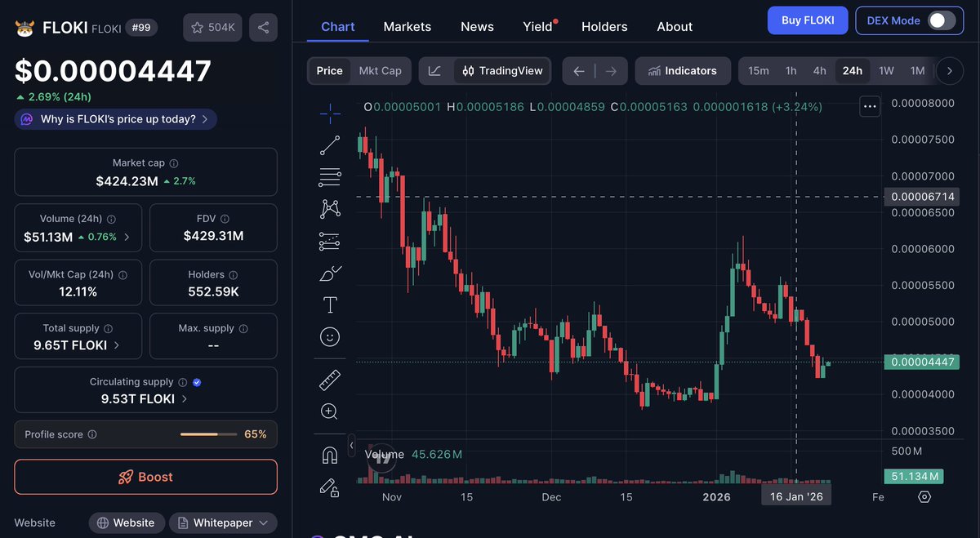Click the Profile score 65% progress bar
Viewport: 980px width, 538px height.
[209, 434]
